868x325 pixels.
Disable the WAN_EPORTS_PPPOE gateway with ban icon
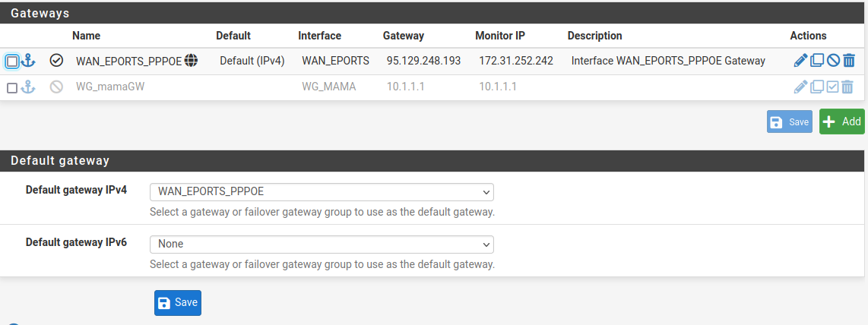coord(833,61)
